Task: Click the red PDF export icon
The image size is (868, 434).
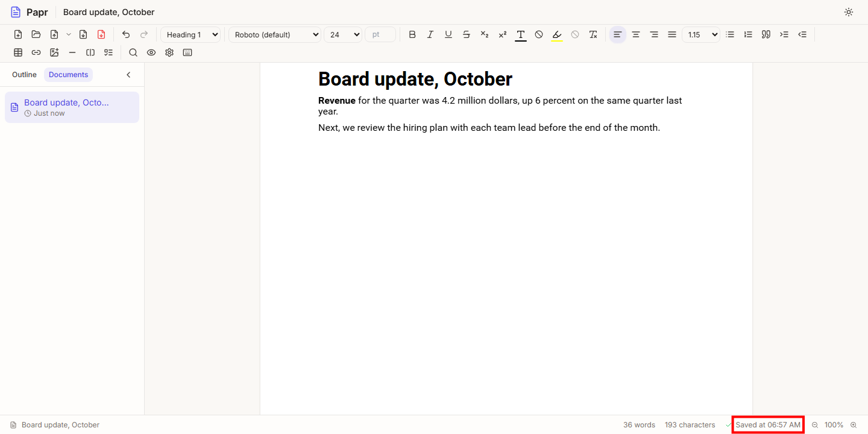Action: click(x=101, y=34)
